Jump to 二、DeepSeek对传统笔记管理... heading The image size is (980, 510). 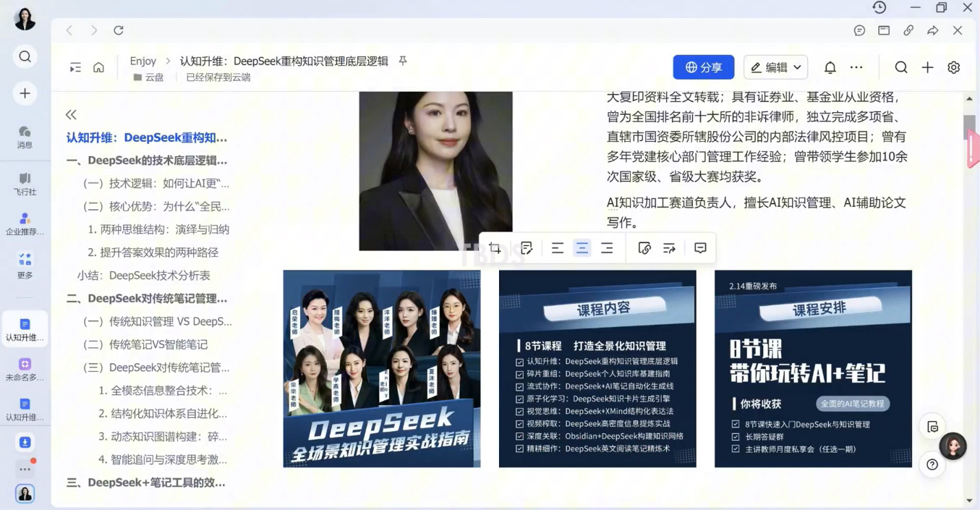tap(147, 298)
